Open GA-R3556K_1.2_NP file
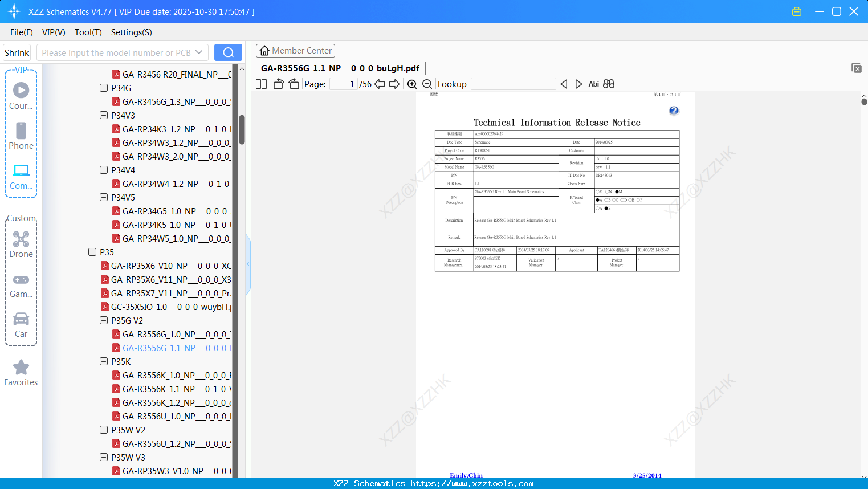Viewport: 868px width, 489px height. (172, 403)
